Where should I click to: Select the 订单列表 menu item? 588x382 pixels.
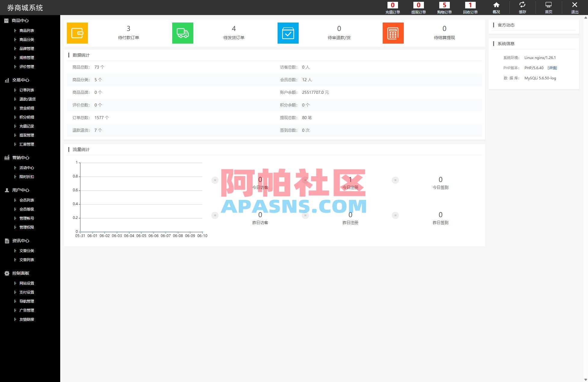pyautogui.click(x=26, y=90)
